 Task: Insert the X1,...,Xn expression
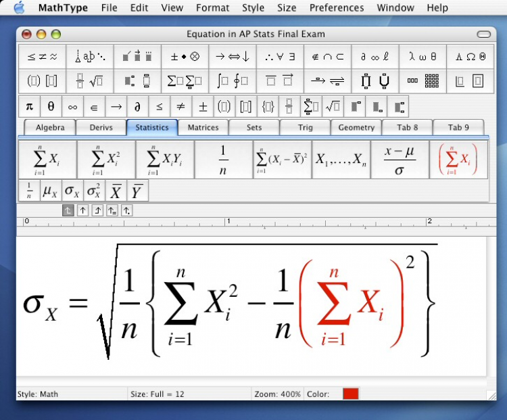[341, 160]
